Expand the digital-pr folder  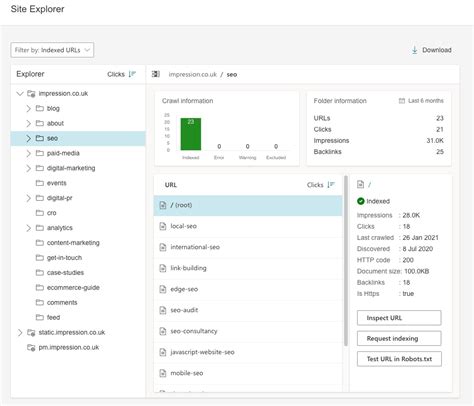pos(29,198)
